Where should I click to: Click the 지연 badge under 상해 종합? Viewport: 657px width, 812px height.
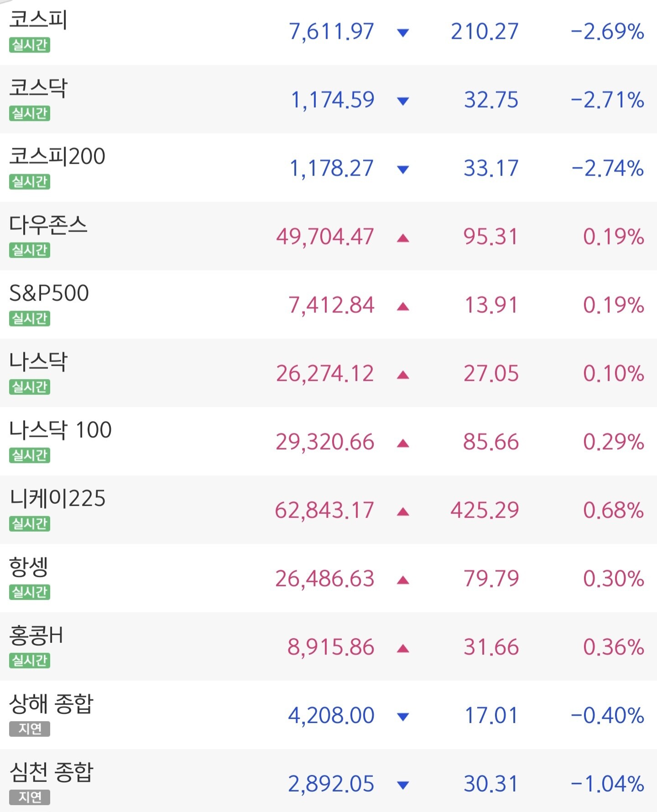click(30, 729)
